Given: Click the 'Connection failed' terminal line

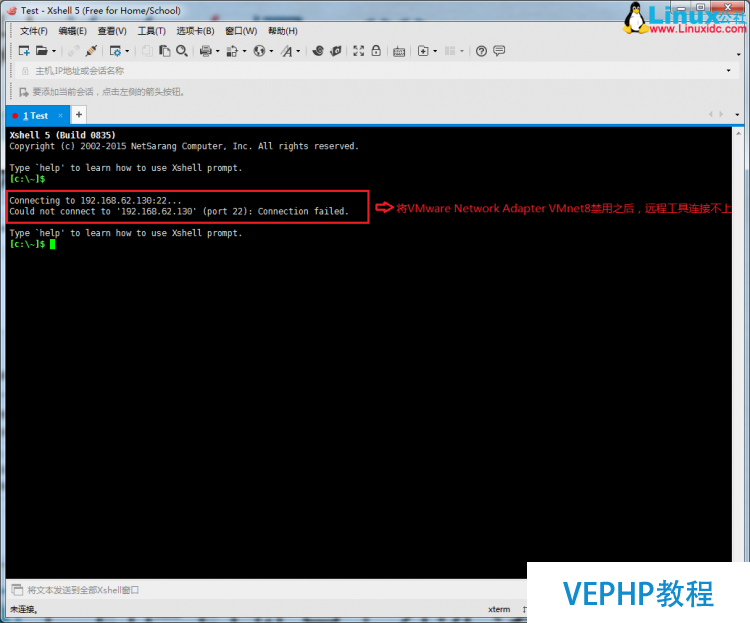Looking at the screenshot, I should coord(179,211).
